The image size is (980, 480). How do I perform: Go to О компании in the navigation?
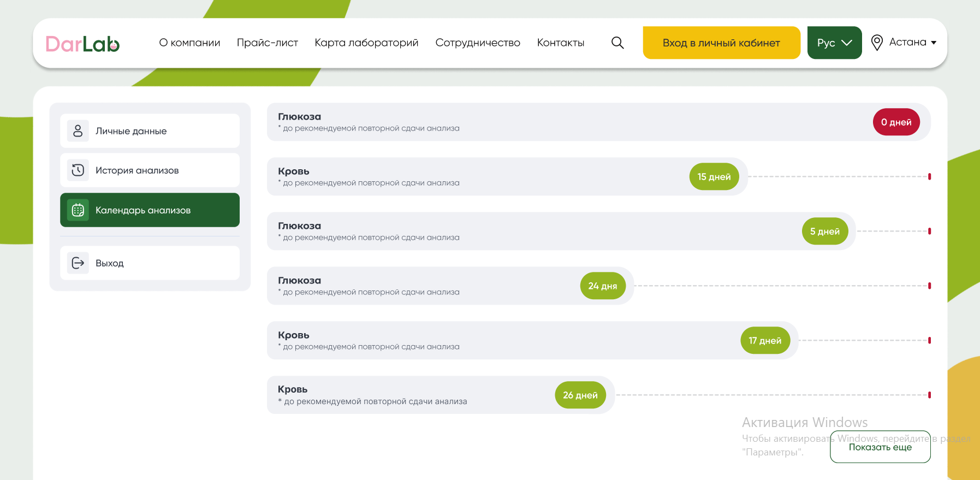(x=189, y=43)
